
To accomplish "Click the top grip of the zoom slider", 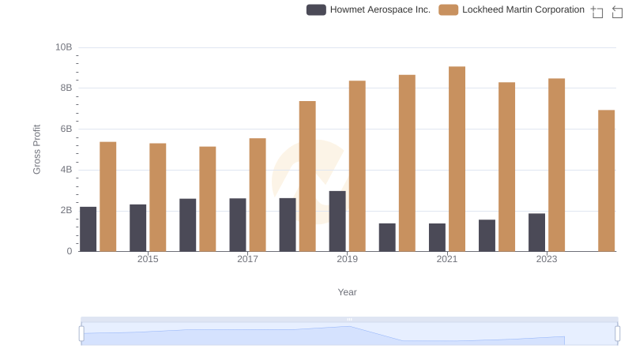I will [349, 319].
